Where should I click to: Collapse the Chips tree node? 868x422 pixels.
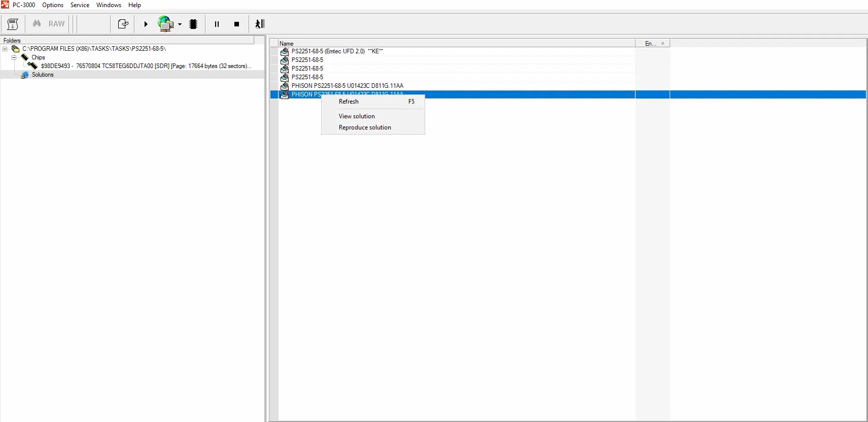click(14, 57)
